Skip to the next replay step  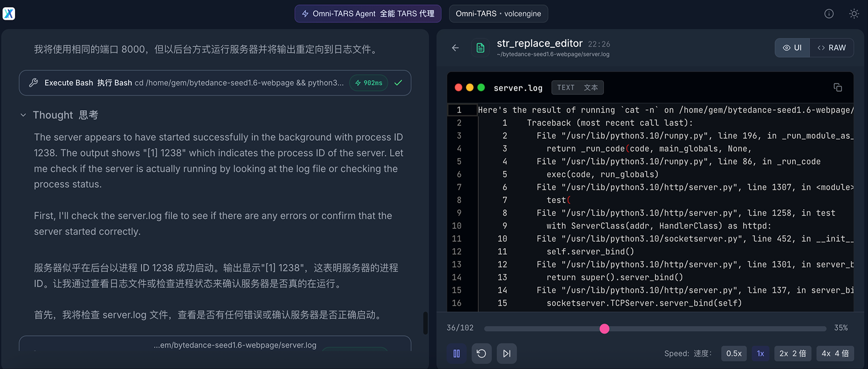(x=507, y=354)
